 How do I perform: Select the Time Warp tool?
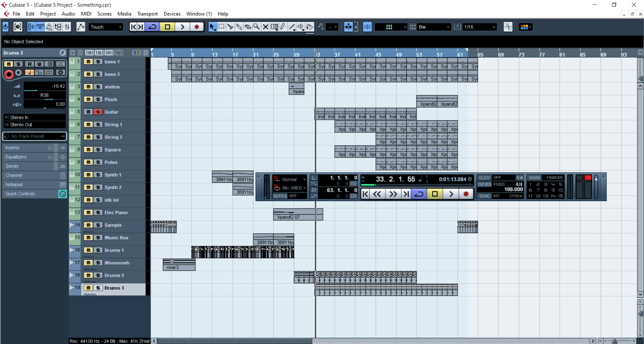274,27
